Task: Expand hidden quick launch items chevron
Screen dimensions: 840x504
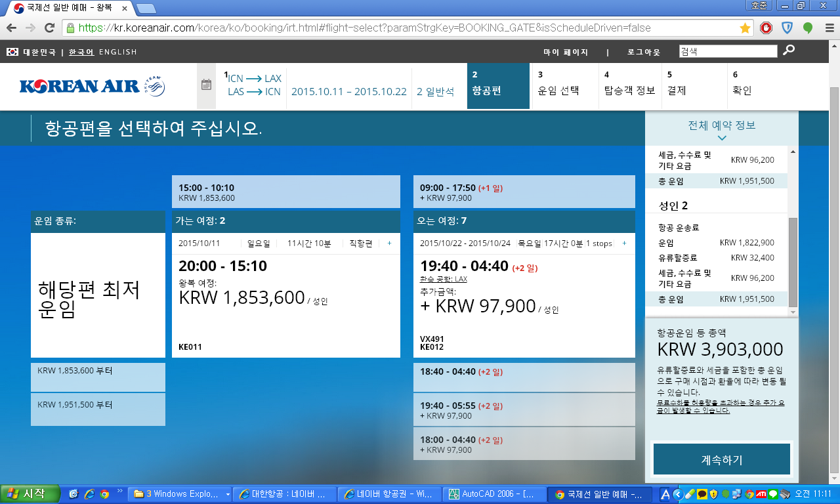Action: [x=120, y=491]
